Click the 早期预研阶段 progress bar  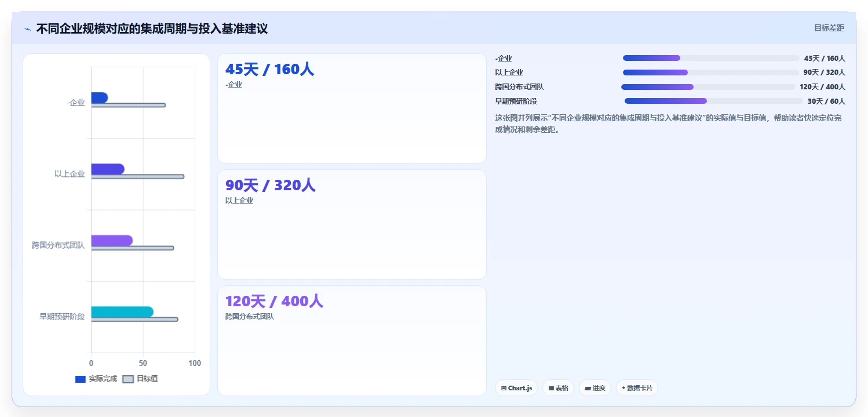[x=714, y=101]
